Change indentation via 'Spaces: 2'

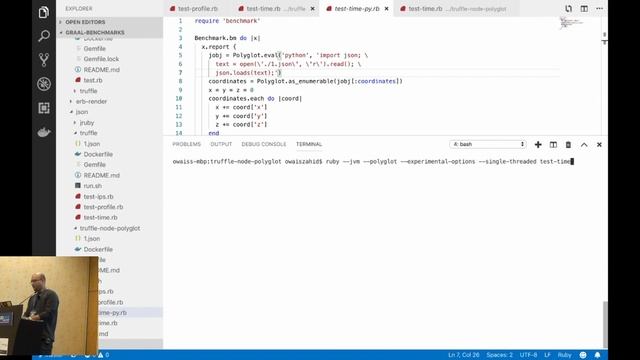pyautogui.click(x=499, y=355)
